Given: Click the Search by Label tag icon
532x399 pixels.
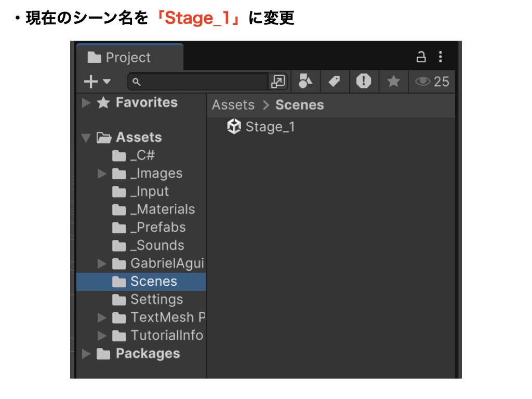Looking at the screenshot, I should pos(334,81).
